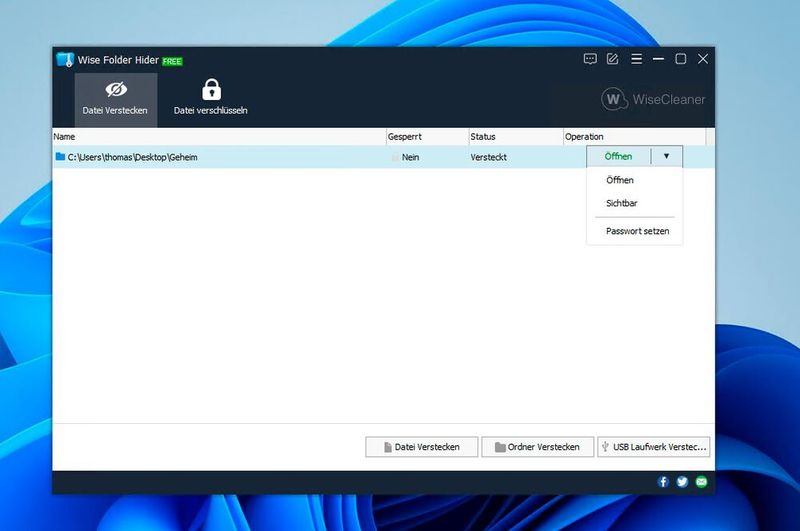Switch to Datei verschlüsseln tab

tap(210, 98)
